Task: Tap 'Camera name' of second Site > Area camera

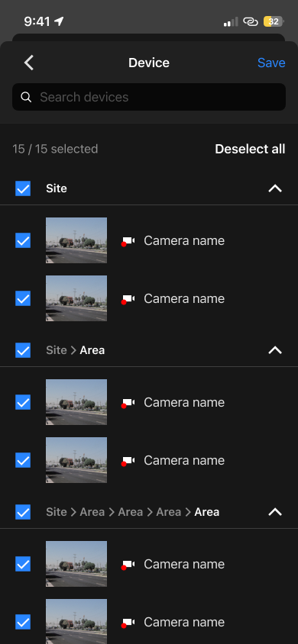Action: (x=184, y=460)
